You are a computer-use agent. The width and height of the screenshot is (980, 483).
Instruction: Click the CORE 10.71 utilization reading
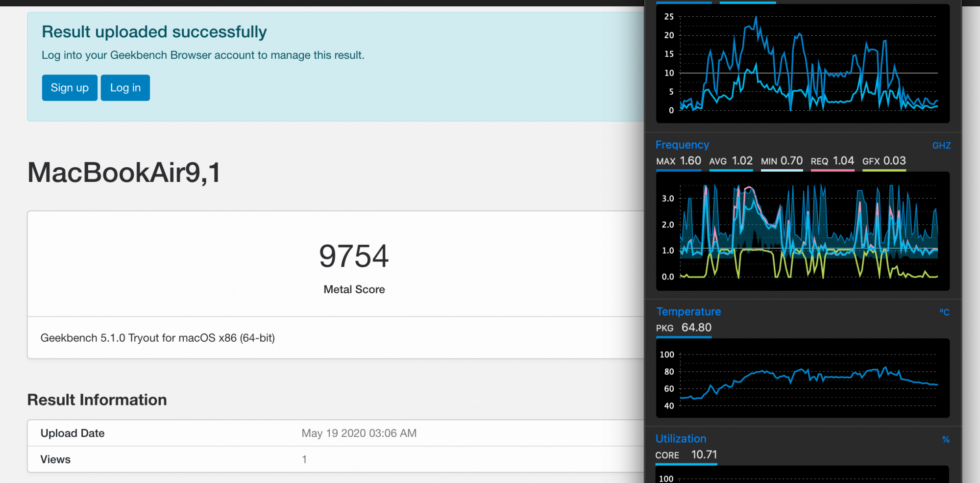pyautogui.click(x=686, y=455)
